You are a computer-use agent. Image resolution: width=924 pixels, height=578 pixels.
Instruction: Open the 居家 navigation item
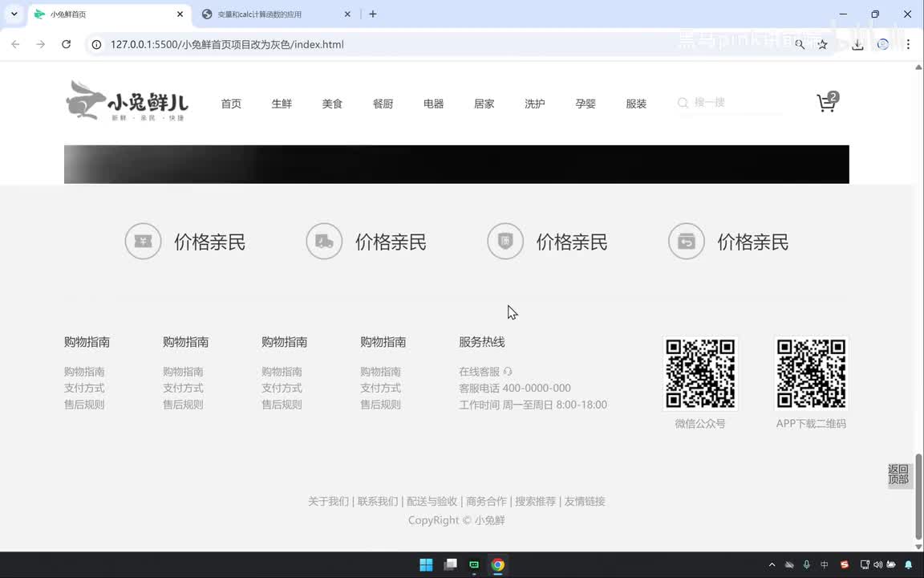[x=484, y=104]
